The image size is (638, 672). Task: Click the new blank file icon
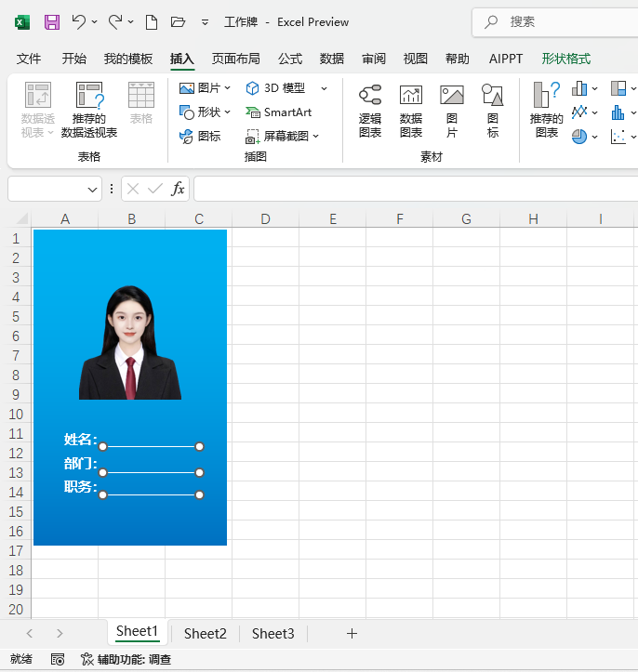point(152,21)
